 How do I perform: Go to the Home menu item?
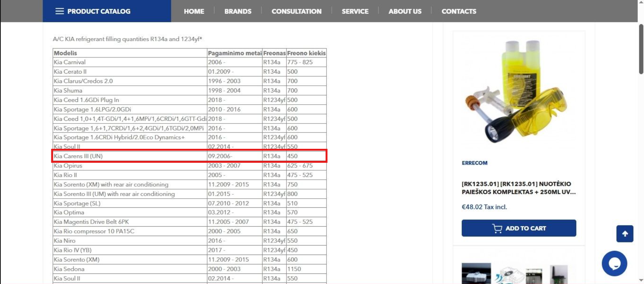tap(194, 11)
